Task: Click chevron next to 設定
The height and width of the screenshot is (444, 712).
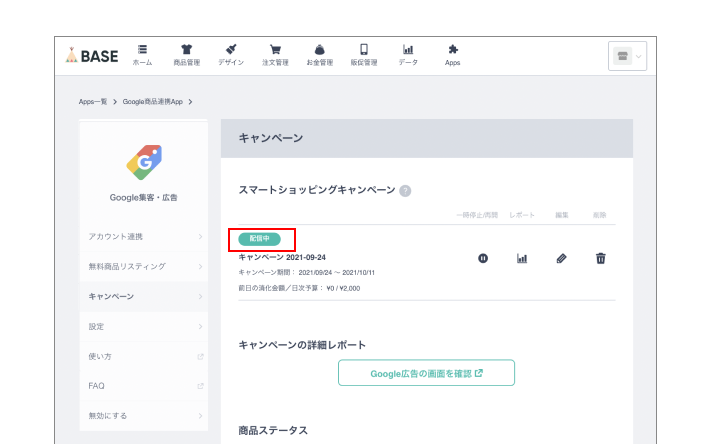Action: click(200, 326)
